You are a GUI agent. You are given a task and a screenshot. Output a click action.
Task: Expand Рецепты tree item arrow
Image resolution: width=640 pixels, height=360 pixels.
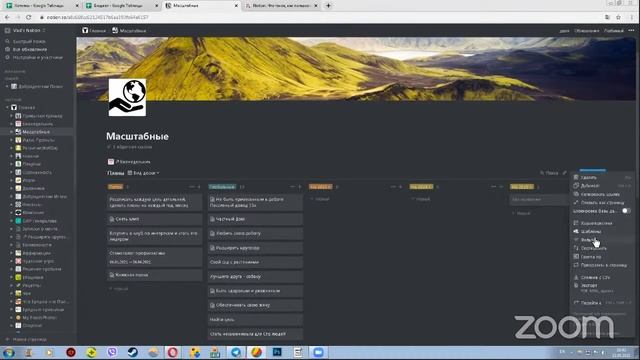click(x=11, y=285)
